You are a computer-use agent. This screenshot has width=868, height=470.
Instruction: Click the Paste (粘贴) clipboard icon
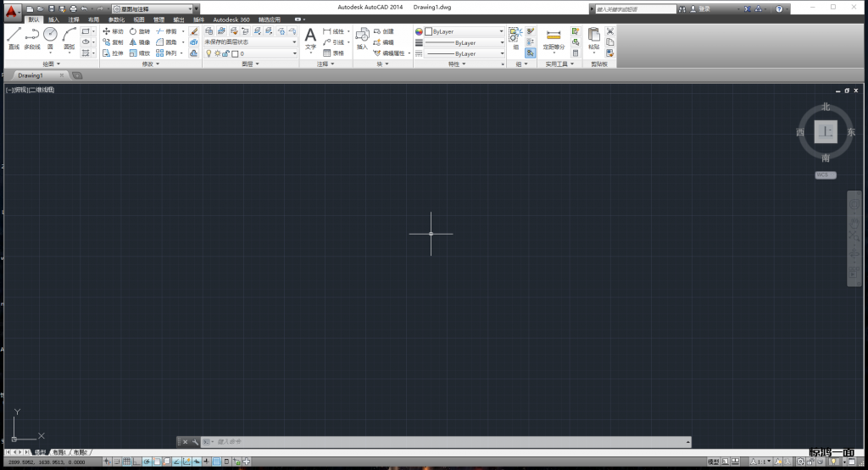[593, 38]
